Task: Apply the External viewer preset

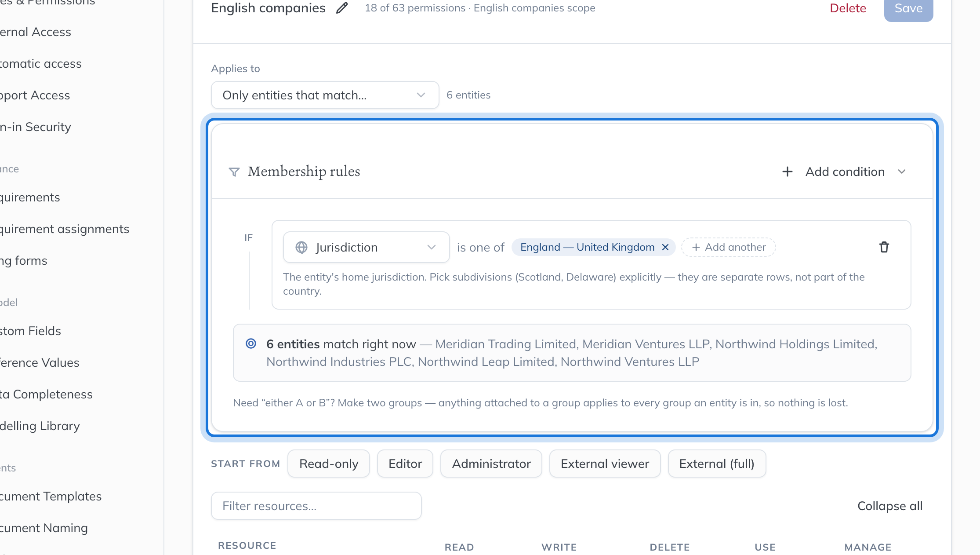Action: 605,464
